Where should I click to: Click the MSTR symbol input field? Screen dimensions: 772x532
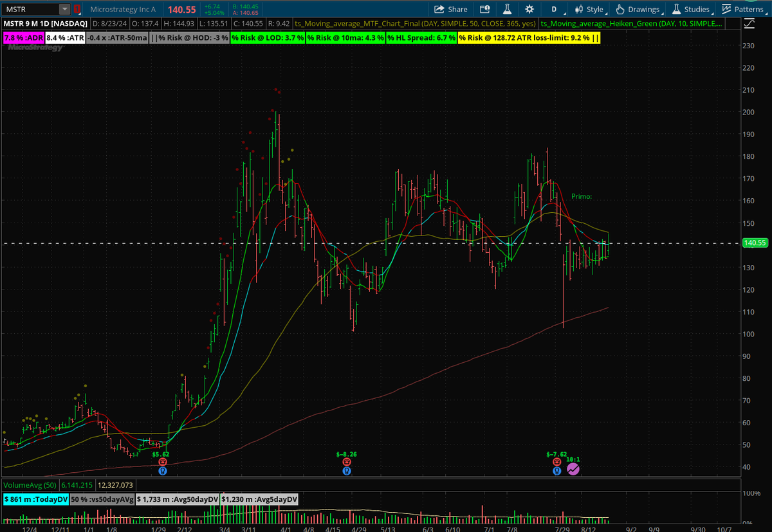[31, 10]
